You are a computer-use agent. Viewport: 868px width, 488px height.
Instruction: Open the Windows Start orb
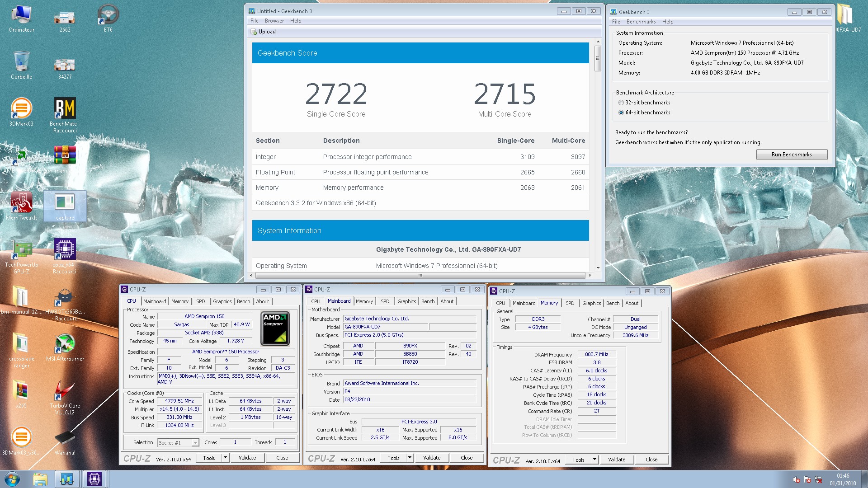pos(12,479)
